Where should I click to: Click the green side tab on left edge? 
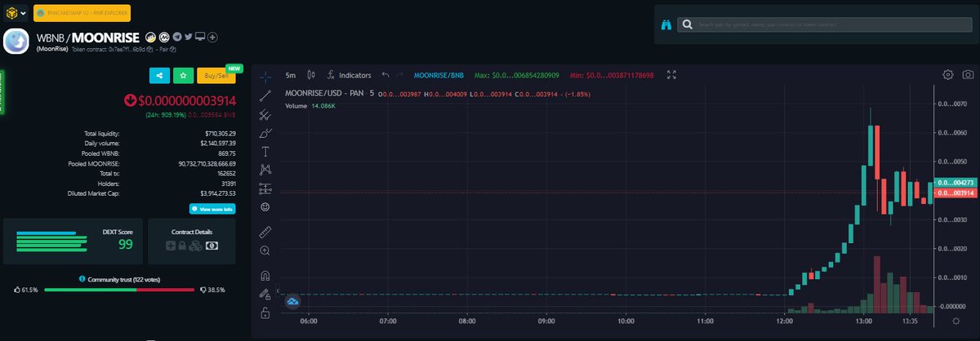click(x=2, y=92)
